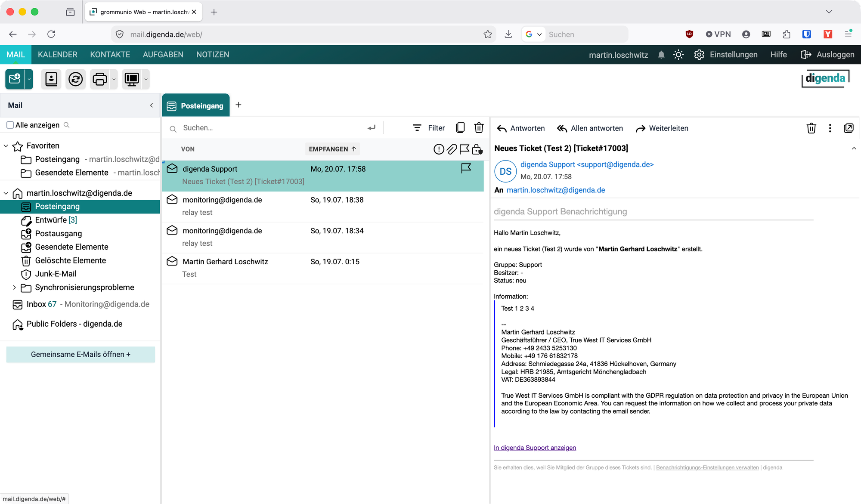Click the recipient link martin.loschwitz@digenda.de
861x504 pixels.
coord(556,190)
